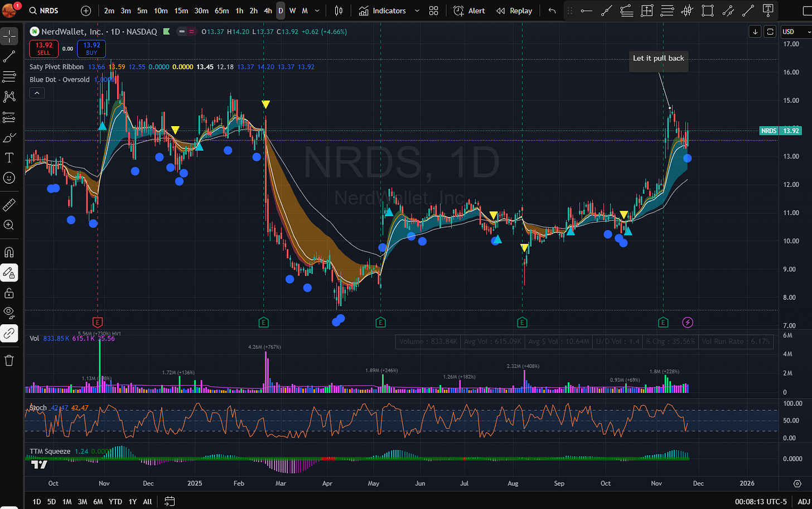Pick the rectangle favorite drawing tool
The image size is (812, 509).
coord(708,11)
